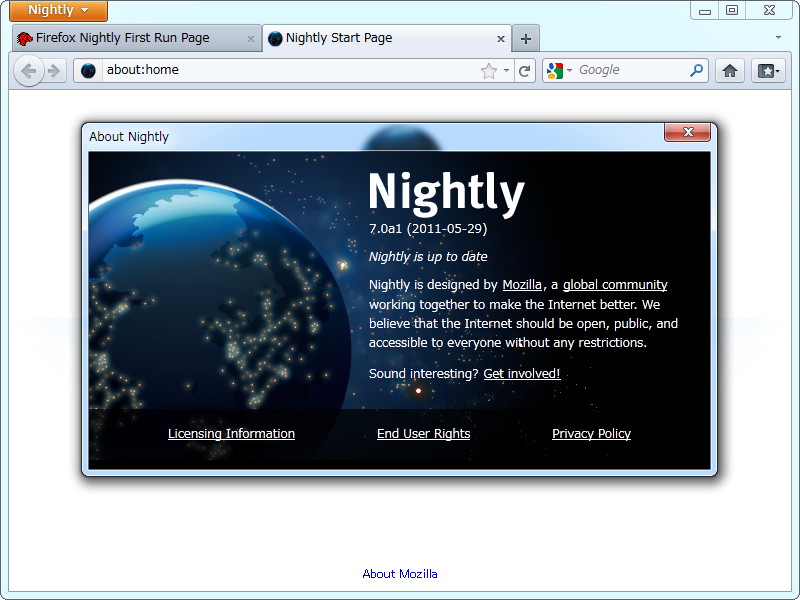Image resolution: width=800 pixels, height=600 pixels.
Task: Click the site identity globe icon
Action: click(x=88, y=70)
